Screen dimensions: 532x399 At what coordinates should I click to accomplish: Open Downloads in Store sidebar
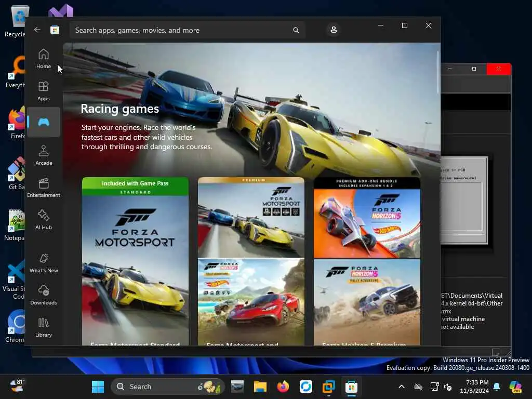pyautogui.click(x=44, y=295)
